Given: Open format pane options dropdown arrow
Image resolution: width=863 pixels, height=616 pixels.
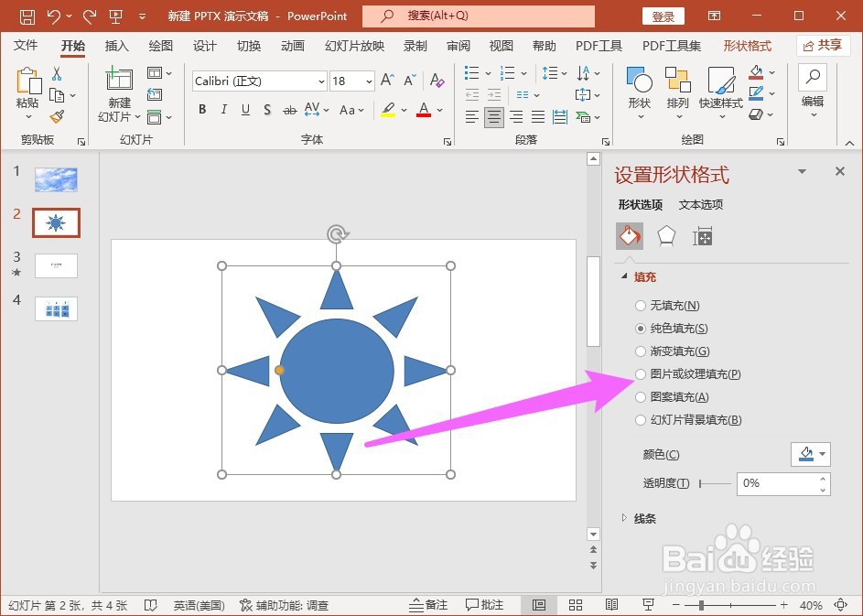Looking at the screenshot, I should 803,172.
